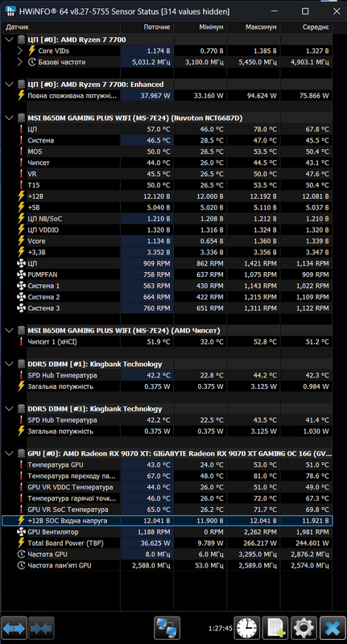Image resolution: width=347 pixels, height=644 pixels.
Task: Reset timer with the clock icon
Action: 247,628
